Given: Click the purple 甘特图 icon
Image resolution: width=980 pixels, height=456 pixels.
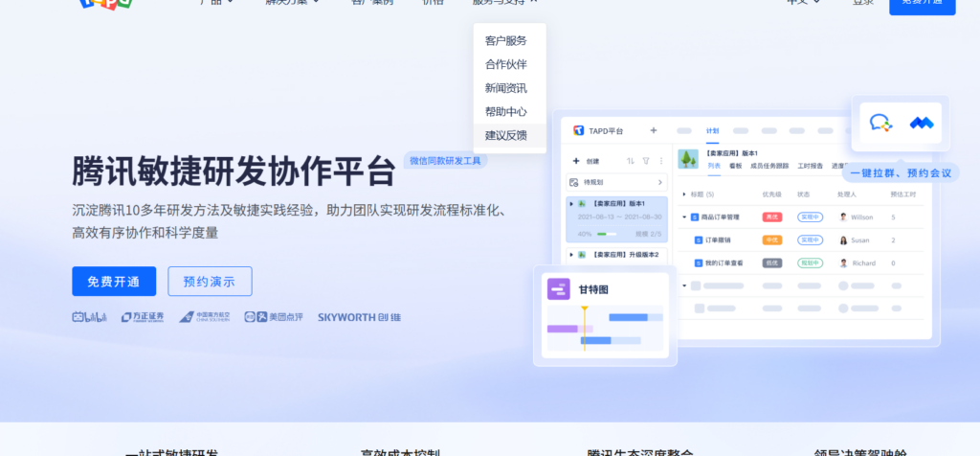Looking at the screenshot, I should 559,289.
